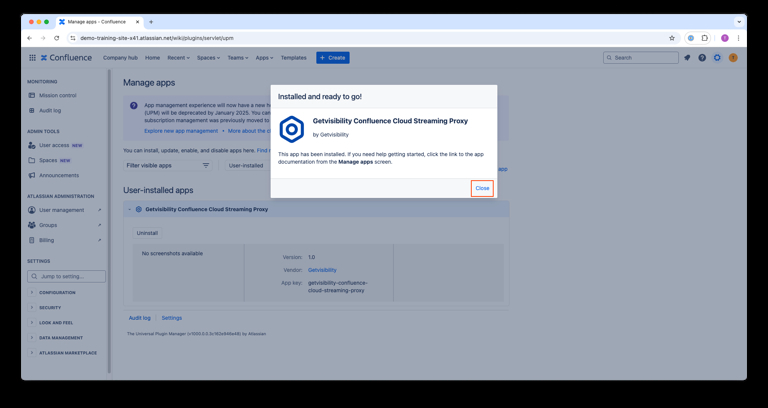Click the Jump to setting search field
The height and width of the screenshot is (408, 768).
(66, 276)
